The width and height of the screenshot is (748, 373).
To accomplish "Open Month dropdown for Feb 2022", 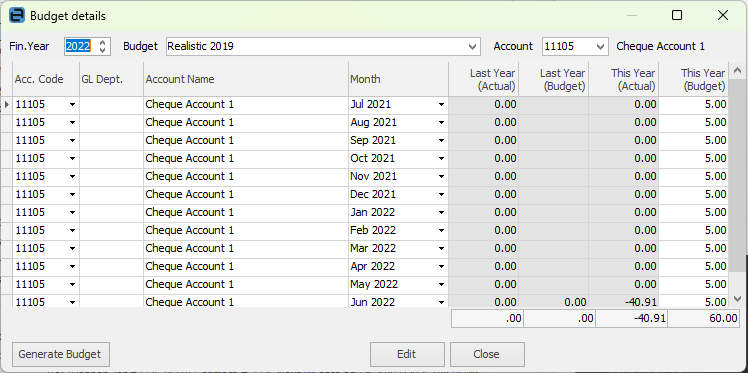I will click(x=441, y=231).
